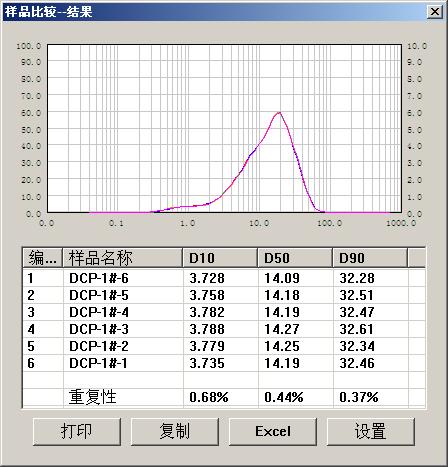Click the 编... column header

click(43, 258)
